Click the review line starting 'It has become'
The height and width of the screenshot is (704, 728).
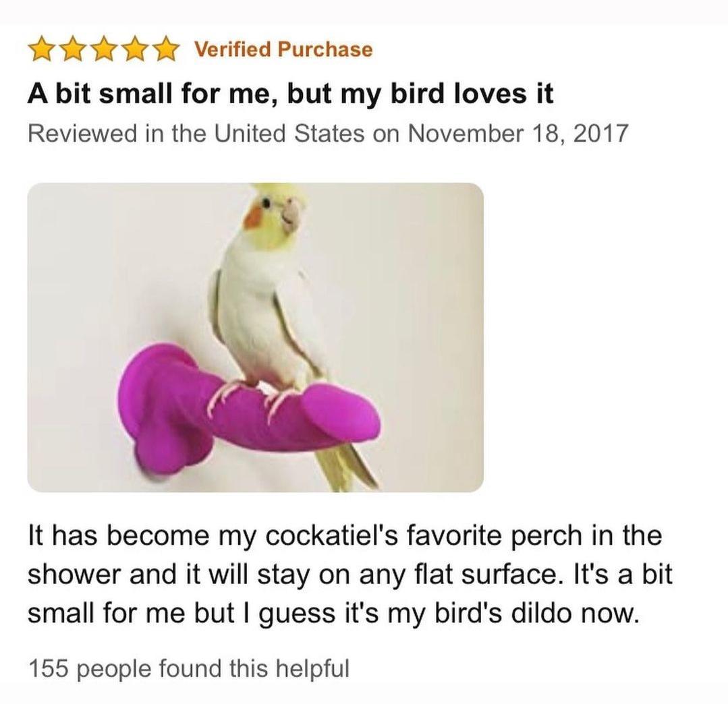pyautogui.click(x=345, y=536)
